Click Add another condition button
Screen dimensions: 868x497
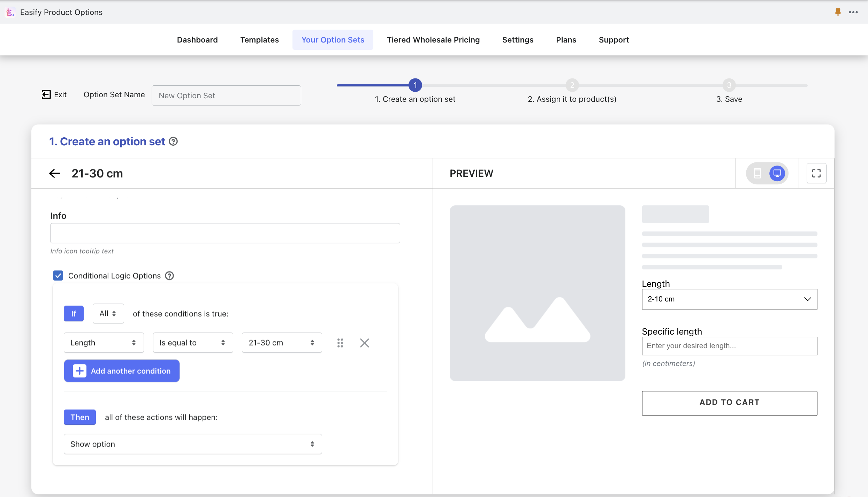[x=122, y=371]
